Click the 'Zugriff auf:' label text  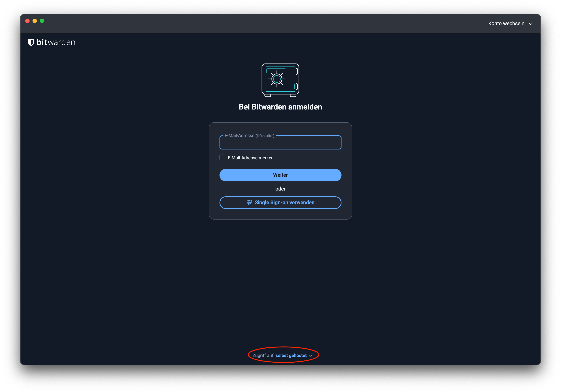click(263, 355)
